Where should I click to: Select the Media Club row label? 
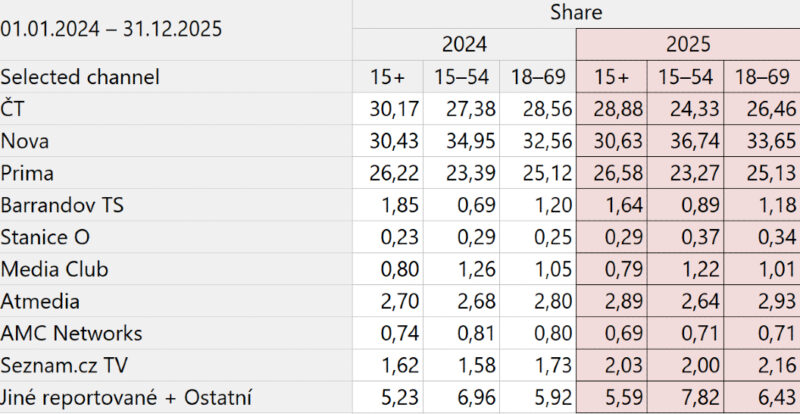[x=55, y=269]
